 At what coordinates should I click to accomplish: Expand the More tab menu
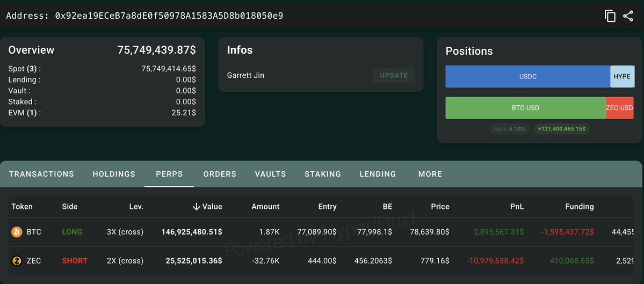(430, 174)
